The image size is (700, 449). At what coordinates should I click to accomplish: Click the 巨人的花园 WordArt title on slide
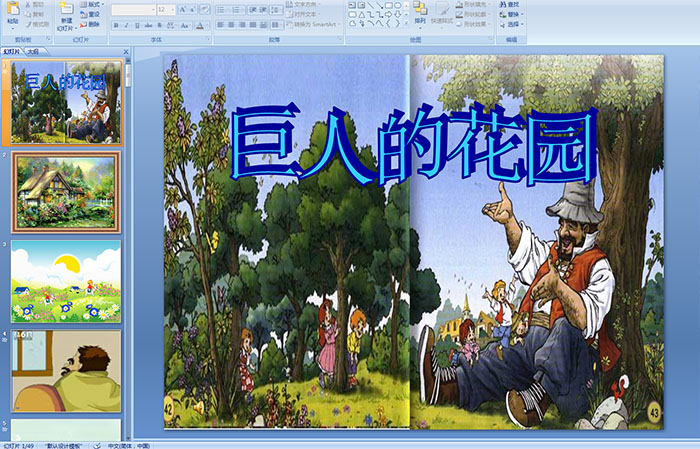tap(414, 145)
